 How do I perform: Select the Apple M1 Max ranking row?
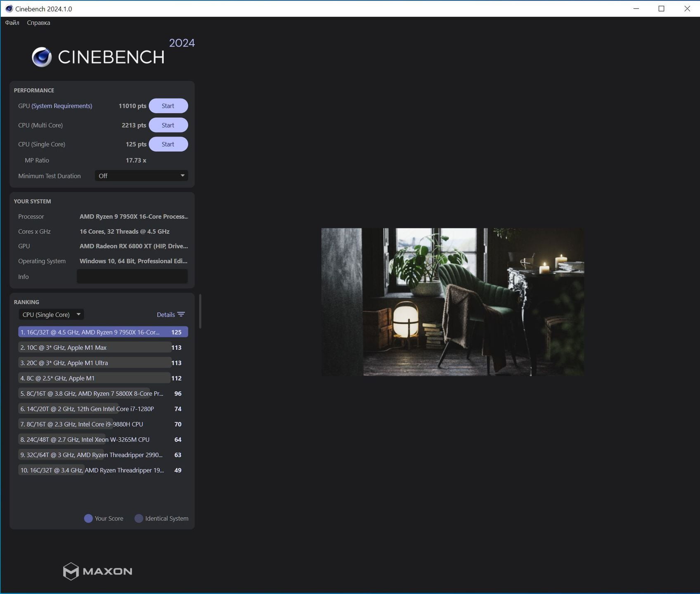[x=103, y=347]
